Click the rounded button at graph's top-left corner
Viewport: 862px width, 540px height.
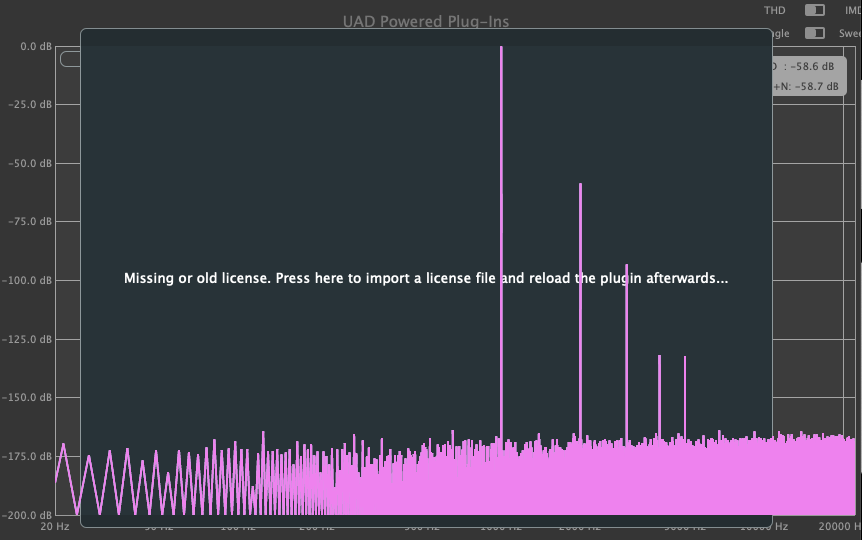(x=70, y=59)
